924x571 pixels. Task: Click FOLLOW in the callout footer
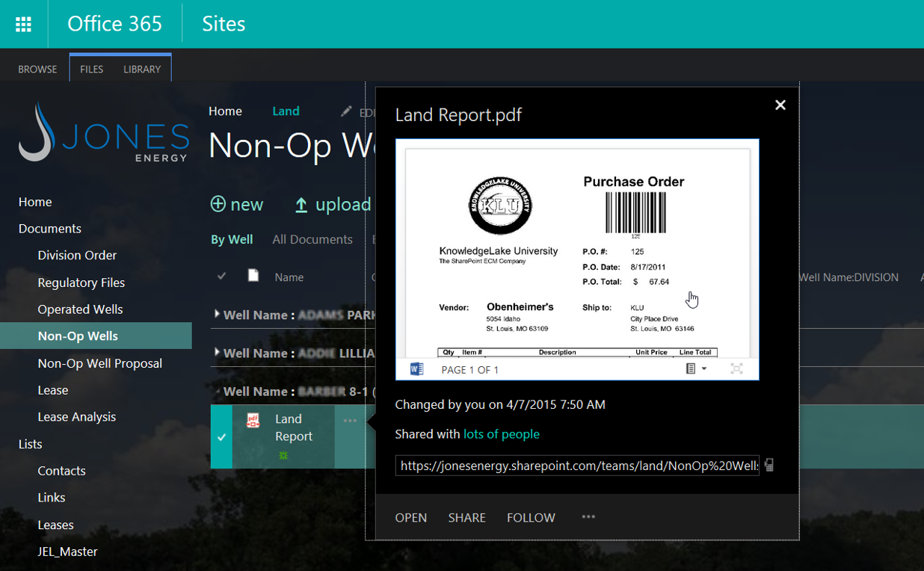(531, 517)
